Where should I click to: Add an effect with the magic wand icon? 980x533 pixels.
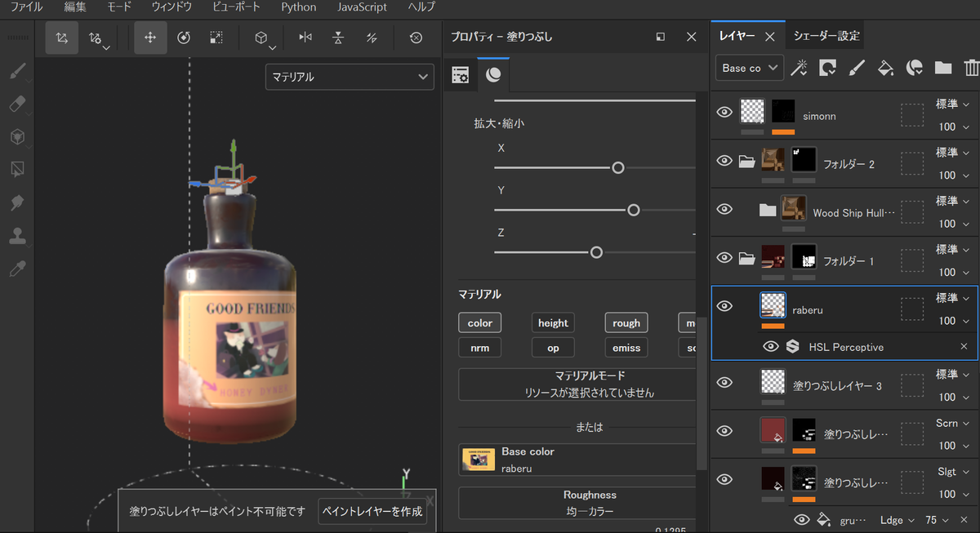(799, 68)
